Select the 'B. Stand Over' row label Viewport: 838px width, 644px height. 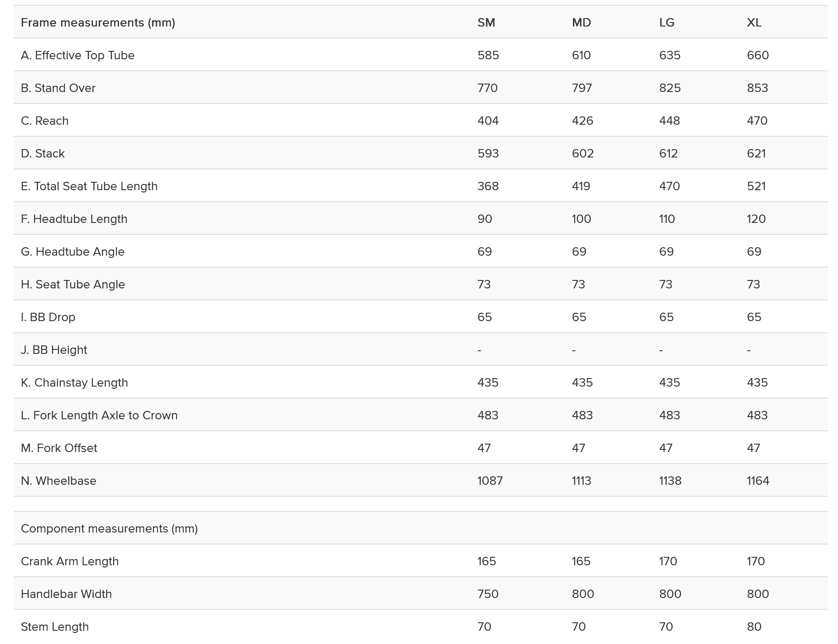[58, 88]
